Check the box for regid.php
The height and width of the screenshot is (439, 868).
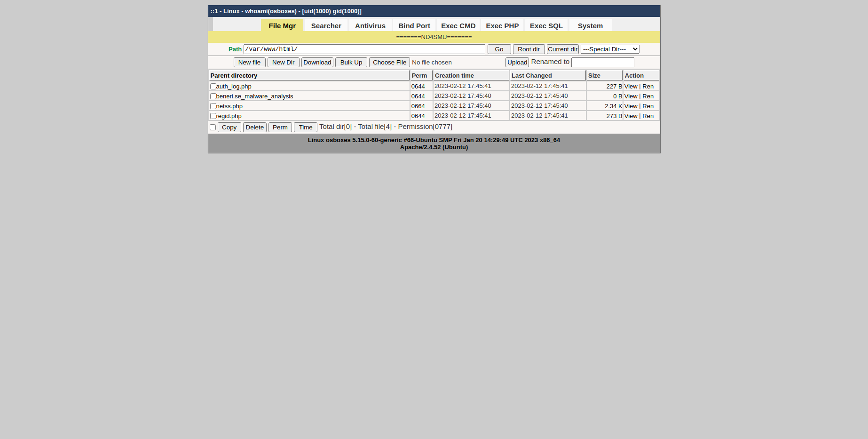213,116
